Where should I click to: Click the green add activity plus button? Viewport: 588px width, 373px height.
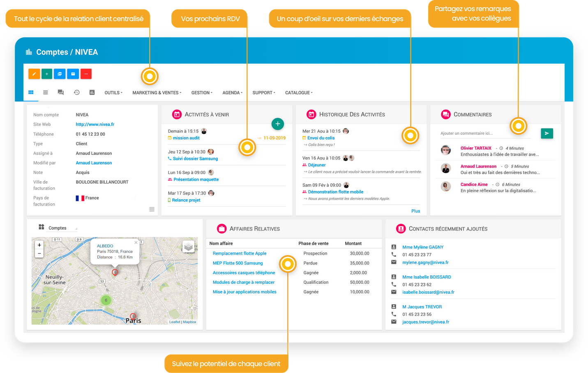[x=278, y=124]
